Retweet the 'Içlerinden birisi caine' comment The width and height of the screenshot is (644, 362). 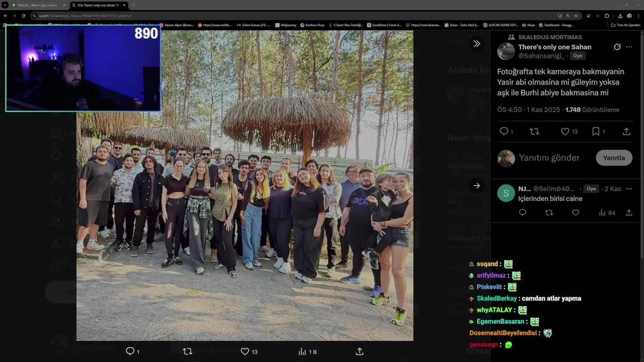point(549,213)
